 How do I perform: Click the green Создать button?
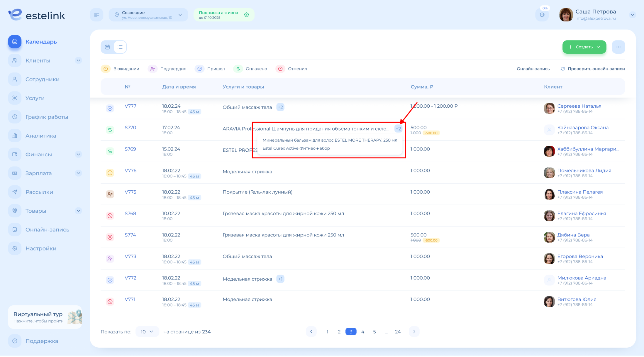[x=584, y=47]
